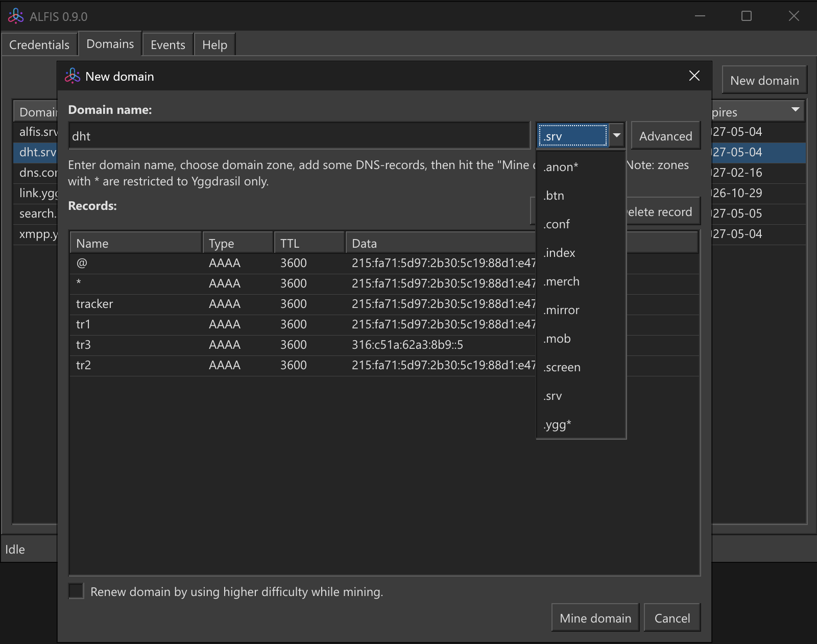Cancel the New domain dialog
This screenshot has width=817, height=644.
pyautogui.click(x=672, y=618)
